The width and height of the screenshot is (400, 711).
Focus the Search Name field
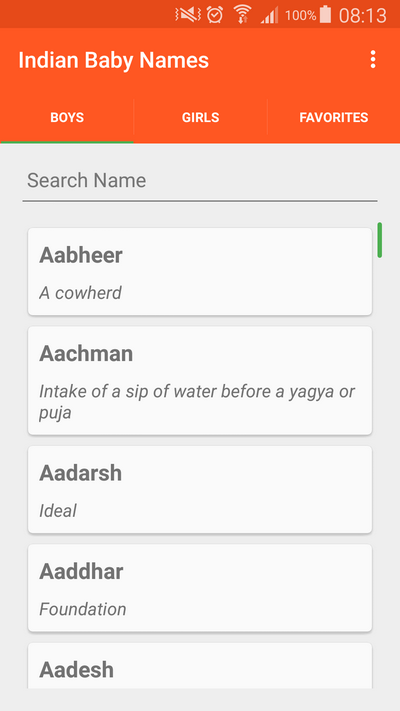(x=200, y=181)
